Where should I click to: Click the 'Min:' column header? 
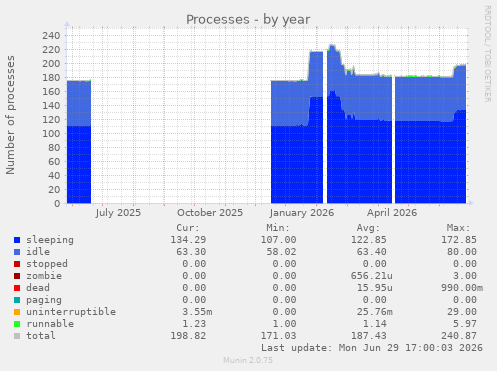(x=278, y=228)
